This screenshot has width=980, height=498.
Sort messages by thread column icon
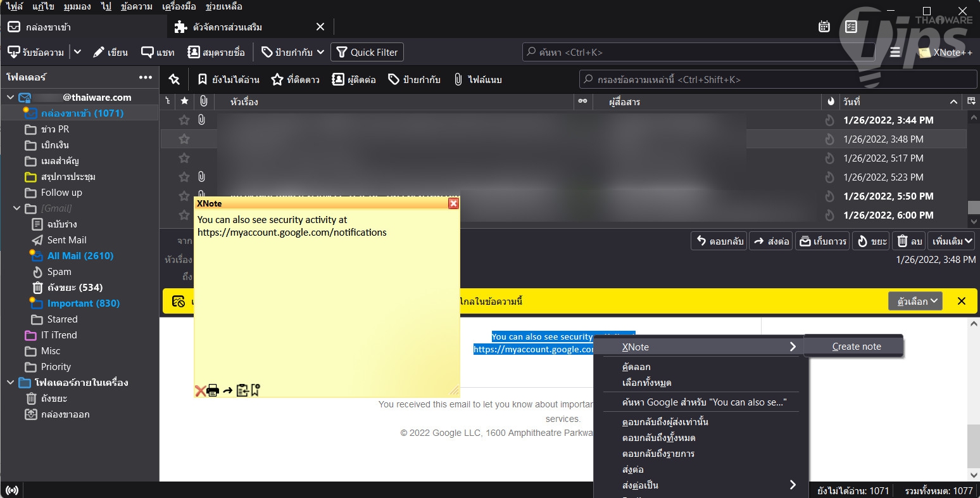tap(168, 101)
